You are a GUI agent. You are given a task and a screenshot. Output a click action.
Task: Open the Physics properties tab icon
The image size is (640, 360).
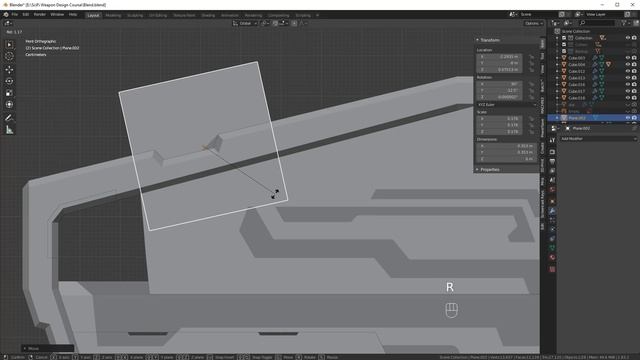pos(552,229)
